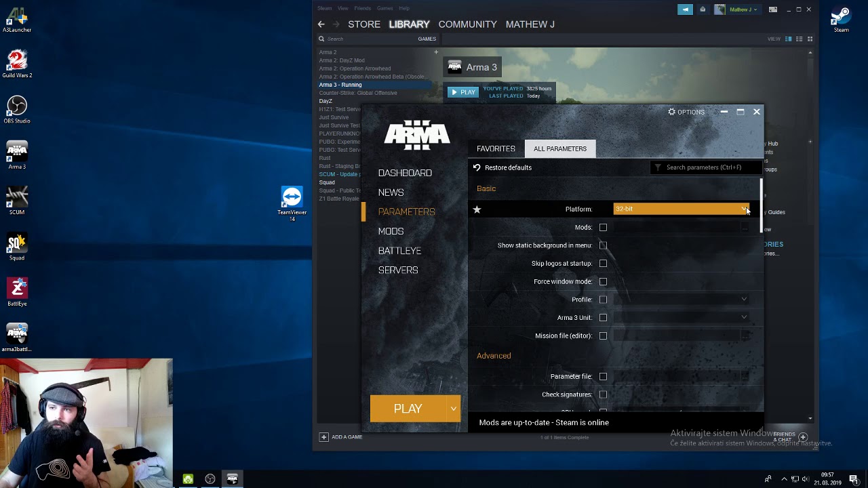Open the Servers section
This screenshot has height=488, width=868.
point(398,270)
